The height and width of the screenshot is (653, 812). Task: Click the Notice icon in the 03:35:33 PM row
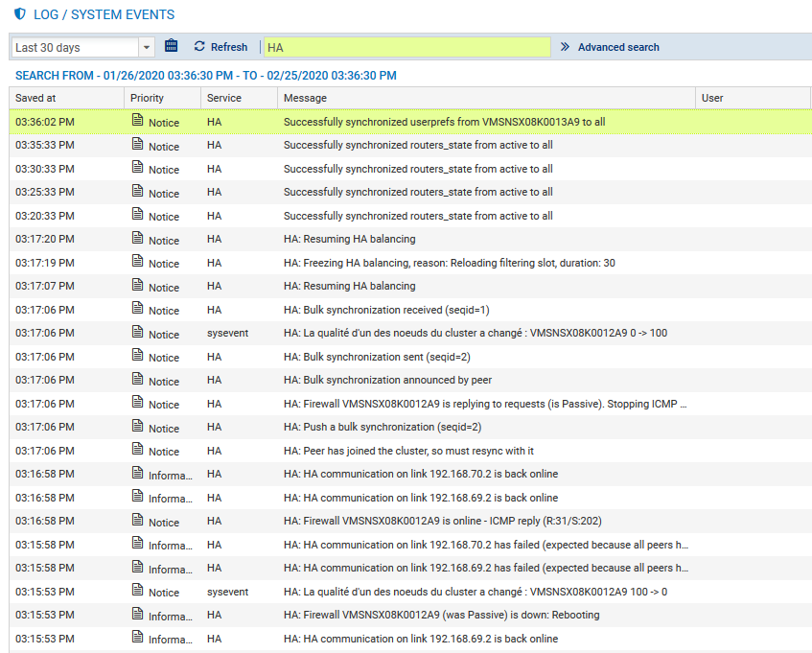point(138,146)
